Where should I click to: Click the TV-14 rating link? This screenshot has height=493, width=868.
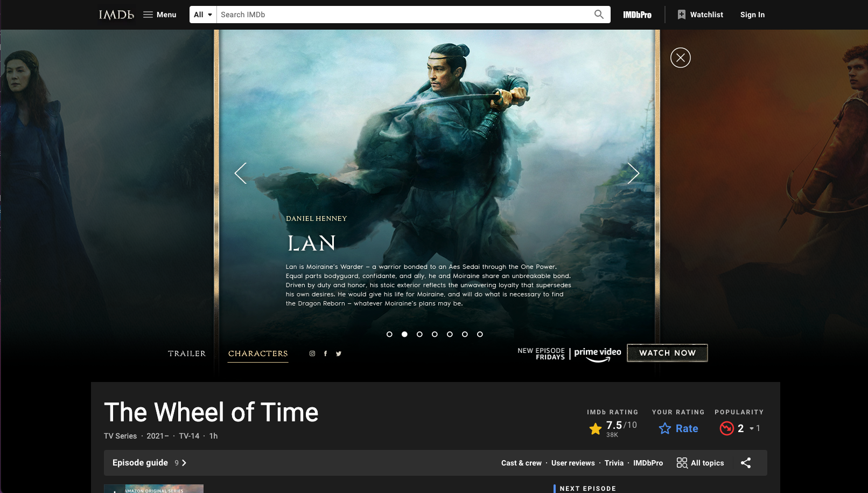189,436
